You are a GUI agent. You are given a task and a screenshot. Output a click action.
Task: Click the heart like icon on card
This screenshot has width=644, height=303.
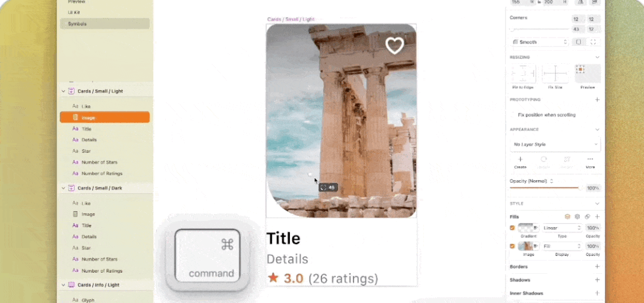click(x=395, y=45)
